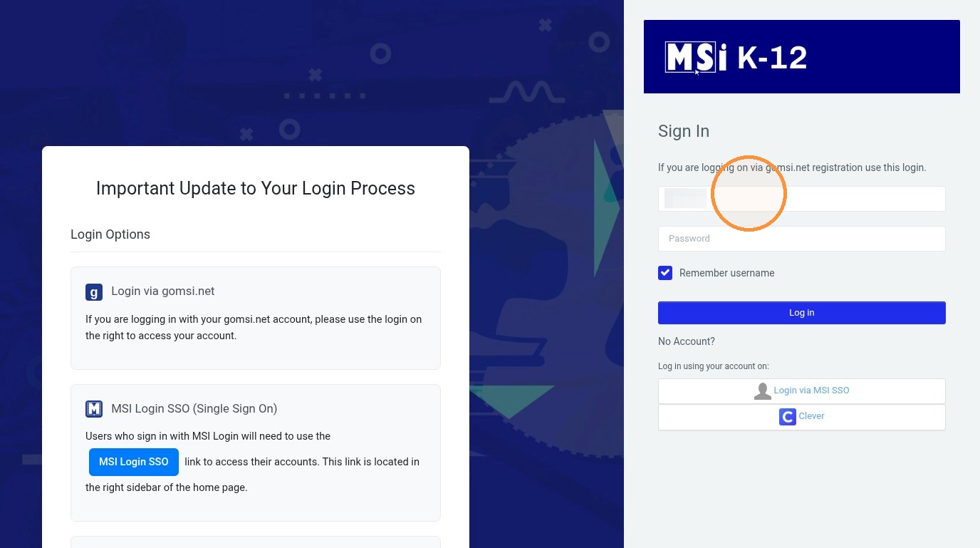Uncheck the Remember username checkbox
This screenshot has width=980, height=548.
point(665,273)
